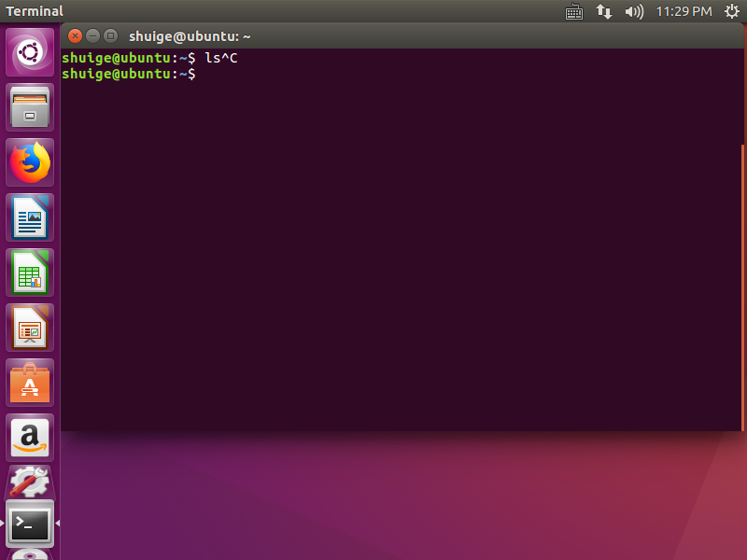Maximize the terminal window
The image size is (747, 560).
tap(110, 35)
